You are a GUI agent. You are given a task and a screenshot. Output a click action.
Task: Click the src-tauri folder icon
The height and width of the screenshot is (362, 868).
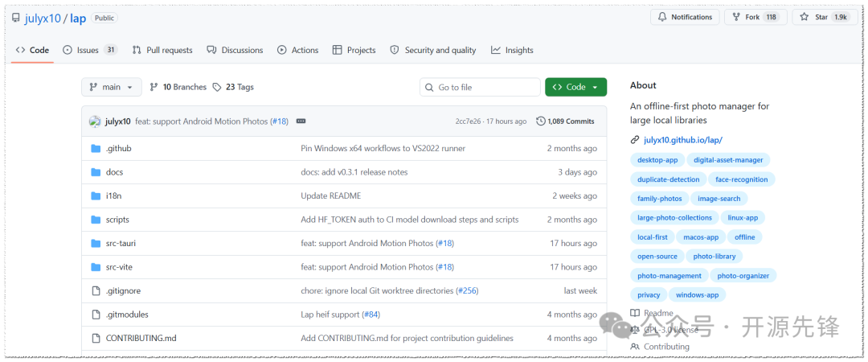(96, 244)
